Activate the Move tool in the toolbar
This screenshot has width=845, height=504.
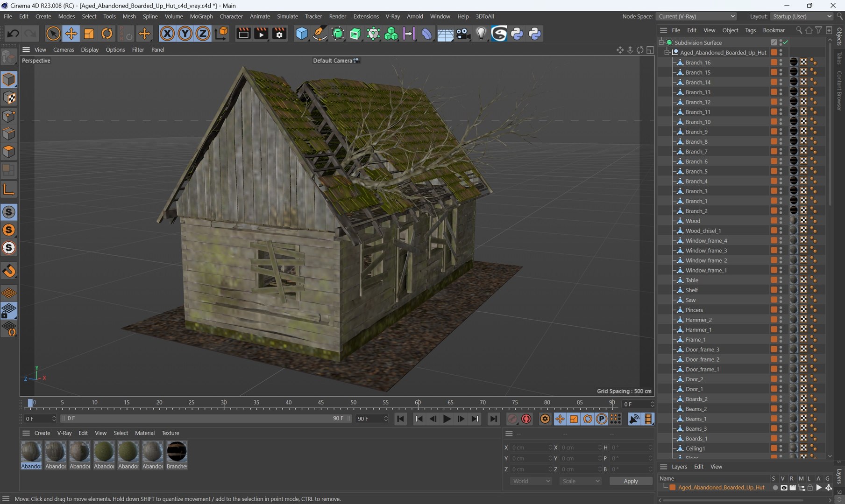tap(71, 34)
